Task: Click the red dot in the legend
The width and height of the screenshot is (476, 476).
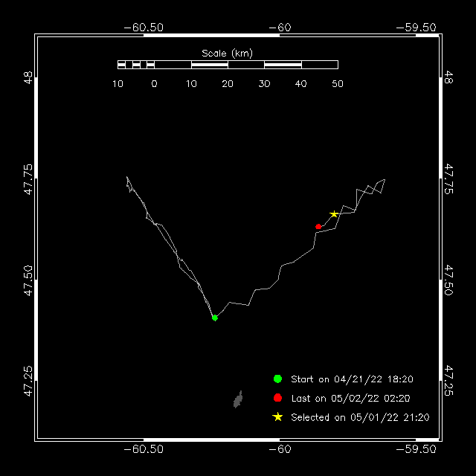Action: coord(277,398)
